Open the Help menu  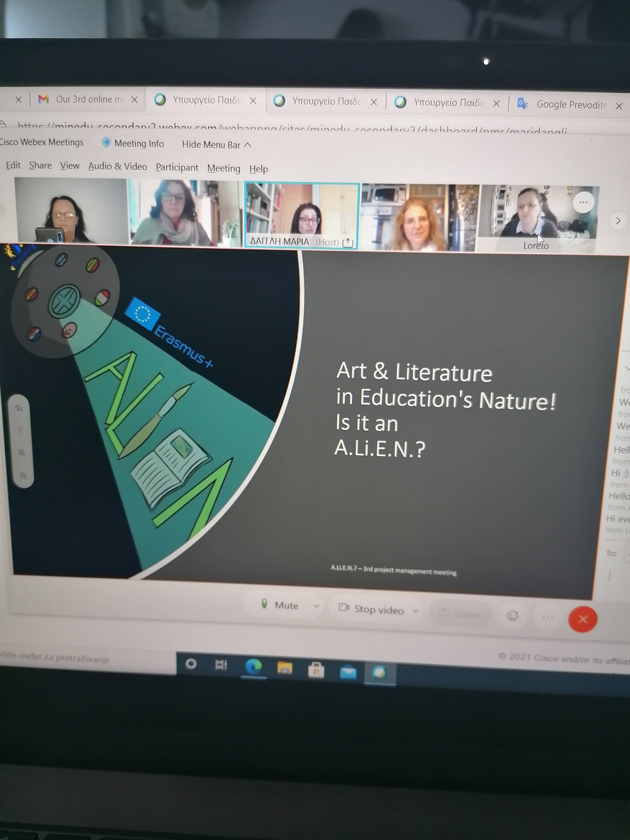pyautogui.click(x=259, y=169)
